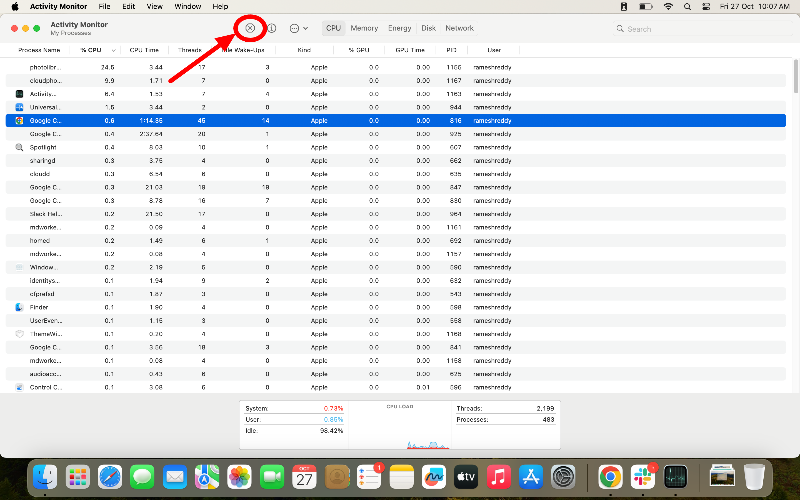Viewport: 800px width, 500px height.
Task: Switch to the CPU tab
Action: point(333,29)
